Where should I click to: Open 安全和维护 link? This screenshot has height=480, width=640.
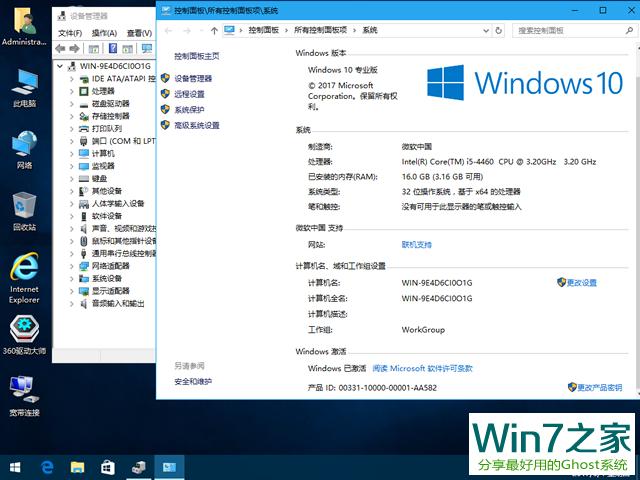193,382
